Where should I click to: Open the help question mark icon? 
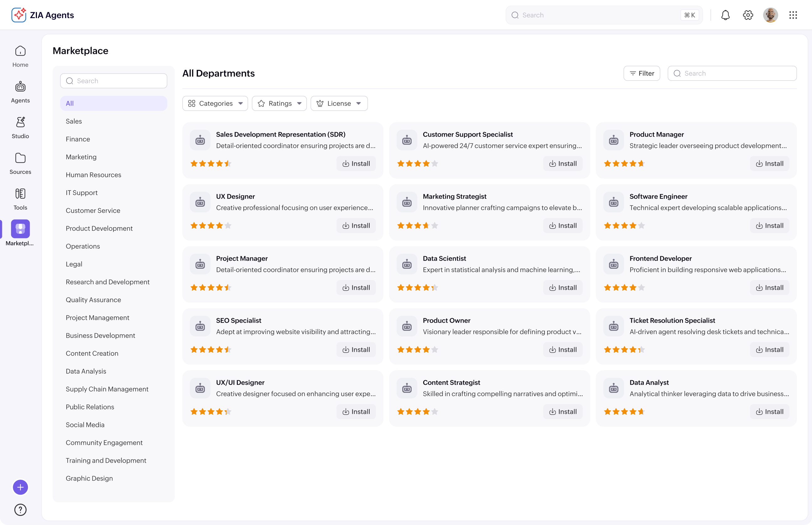20,510
